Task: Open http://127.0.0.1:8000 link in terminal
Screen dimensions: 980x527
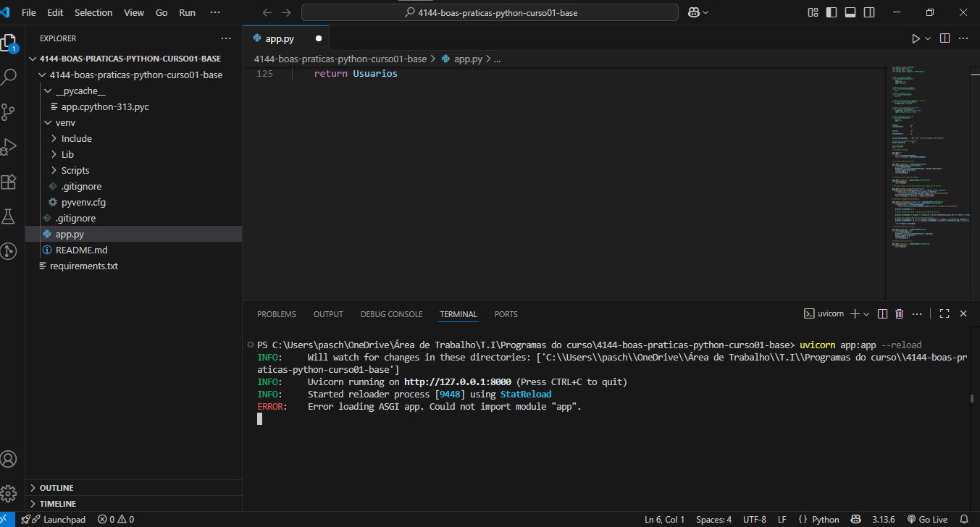Action: (458, 381)
